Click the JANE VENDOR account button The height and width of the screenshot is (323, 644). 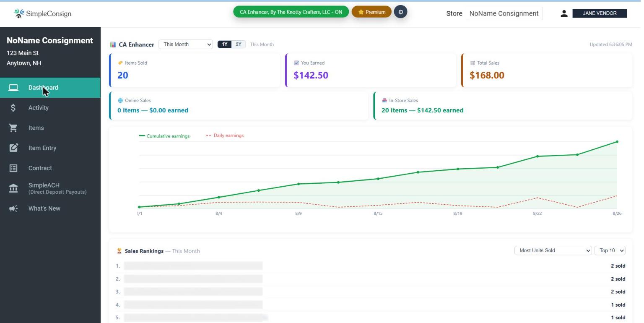pyautogui.click(x=600, y=13)
